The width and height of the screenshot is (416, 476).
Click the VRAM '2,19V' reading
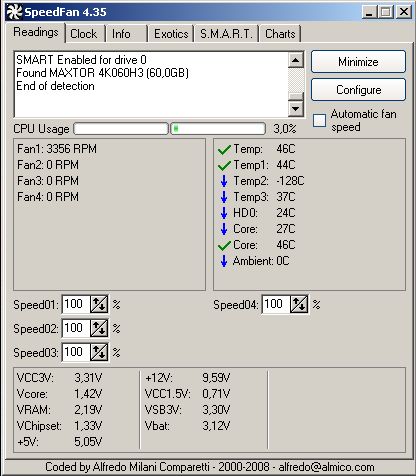(88, 410)
